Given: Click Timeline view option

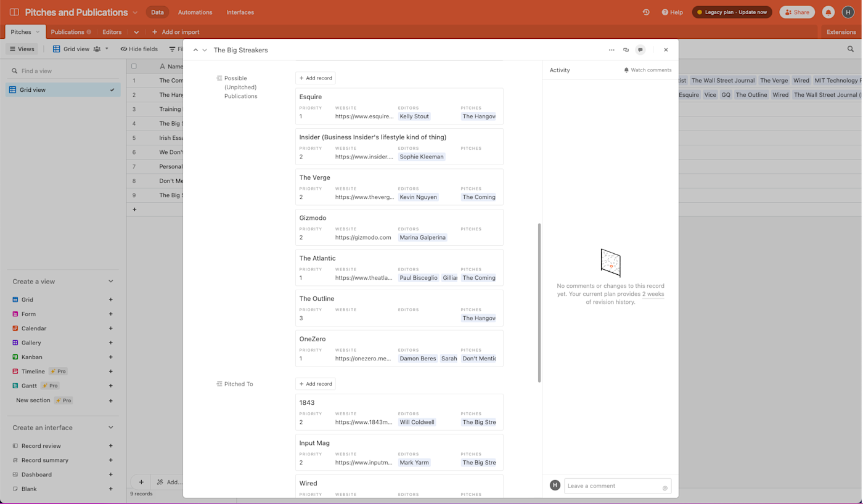Looking at the screenshot, I should [33, 372].
